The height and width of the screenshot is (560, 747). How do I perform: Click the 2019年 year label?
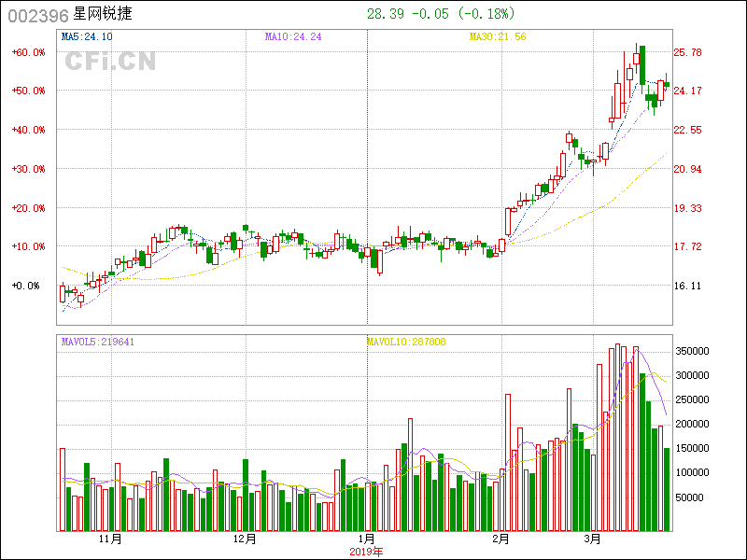tap(367, 552)
